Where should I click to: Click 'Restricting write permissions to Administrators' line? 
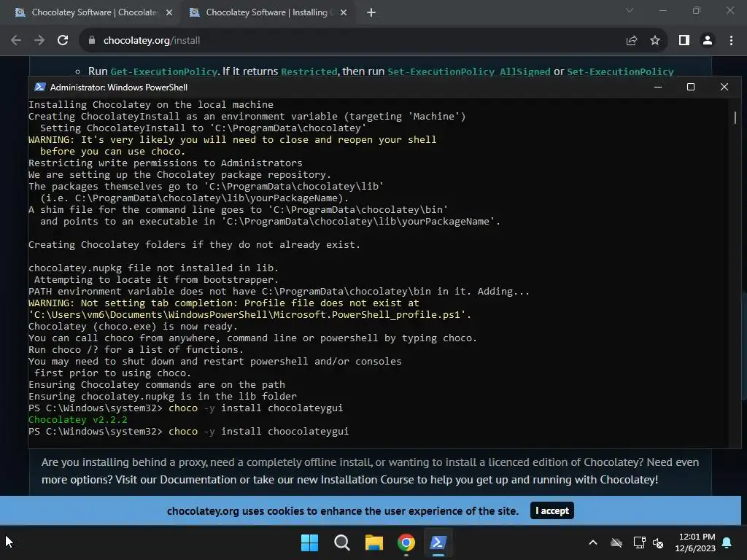tap(165, 163)
